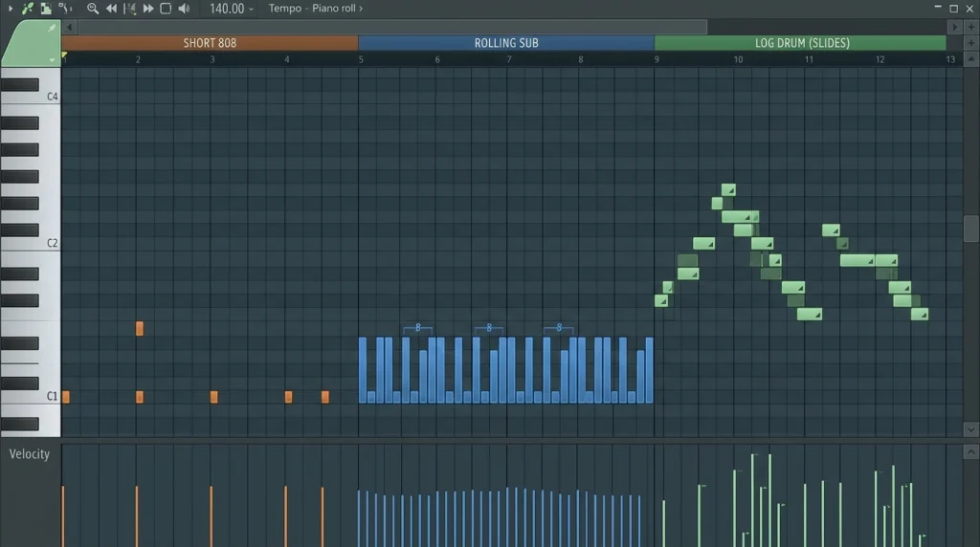
Task: Click the square select/stop icon
Action: 166,8
